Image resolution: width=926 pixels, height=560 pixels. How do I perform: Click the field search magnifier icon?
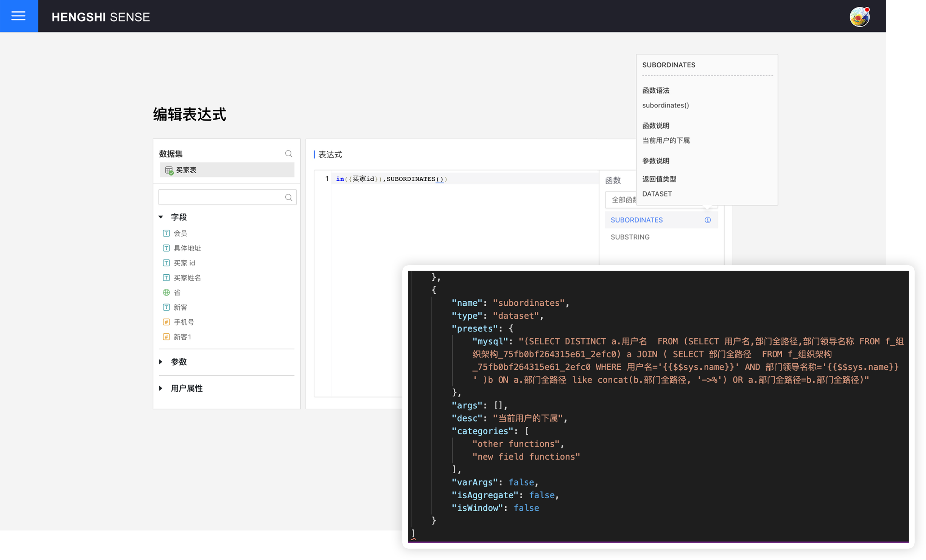pyautogui.click(x=288, y=198)
